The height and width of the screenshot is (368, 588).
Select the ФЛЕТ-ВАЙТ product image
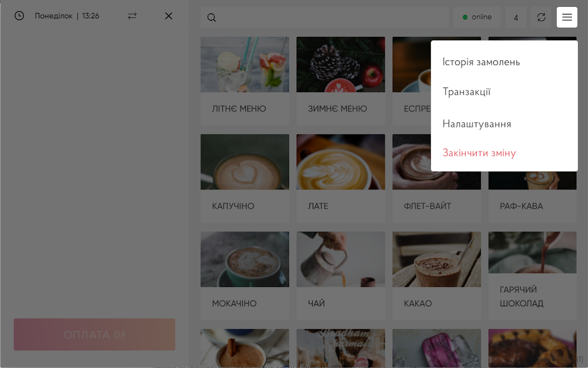tap(436, 162)
